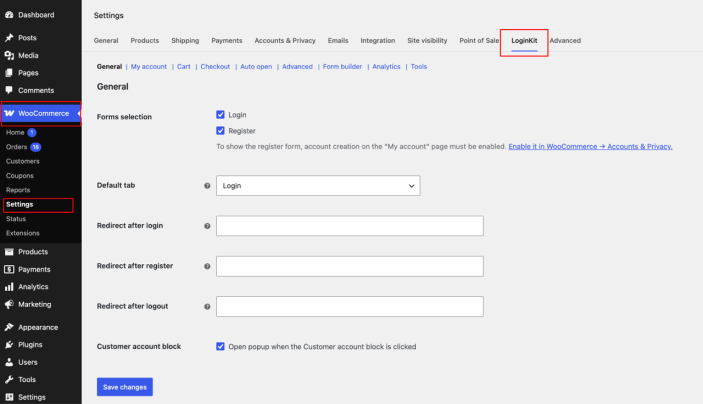This screenshot has height=404, width=703.
Task: Open the Emails tab
Action: click(338, 40)
